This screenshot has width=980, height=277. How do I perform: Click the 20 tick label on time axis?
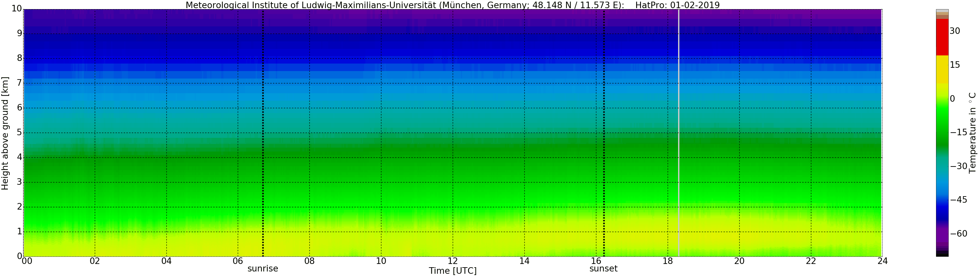739,261
